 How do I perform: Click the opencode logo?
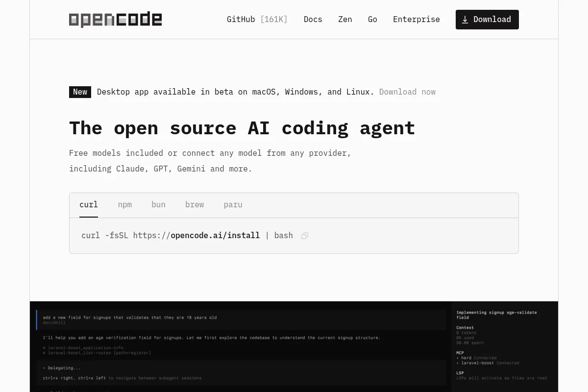[115, 20]
